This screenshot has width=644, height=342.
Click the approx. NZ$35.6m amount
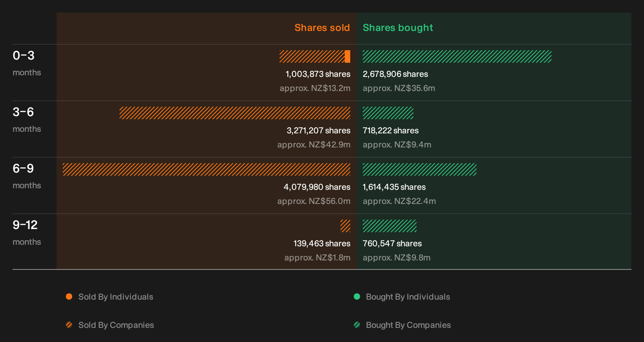click(399, 88)
